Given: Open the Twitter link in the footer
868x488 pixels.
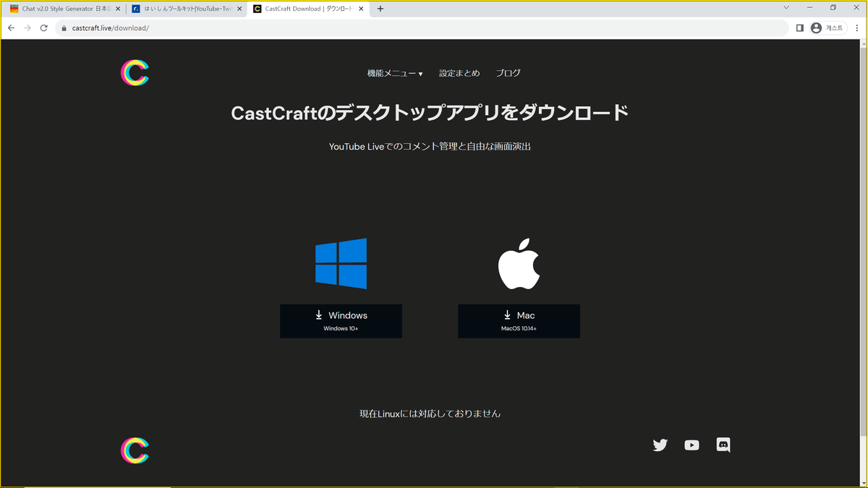Looking at the screenshot, I should (660, 445).
